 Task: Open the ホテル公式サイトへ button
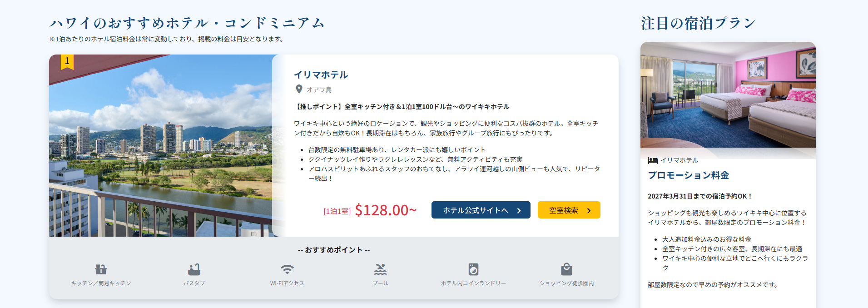(x=481, y=210)
